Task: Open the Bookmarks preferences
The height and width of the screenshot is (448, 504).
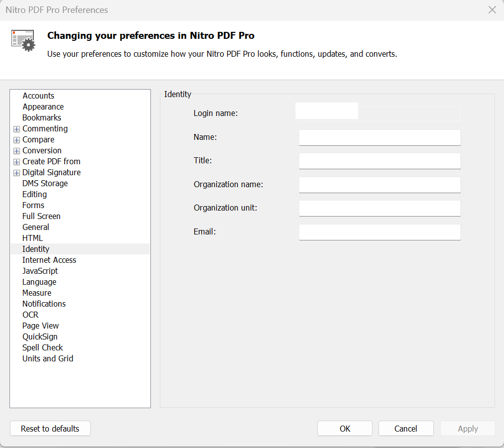Action: 42,117
